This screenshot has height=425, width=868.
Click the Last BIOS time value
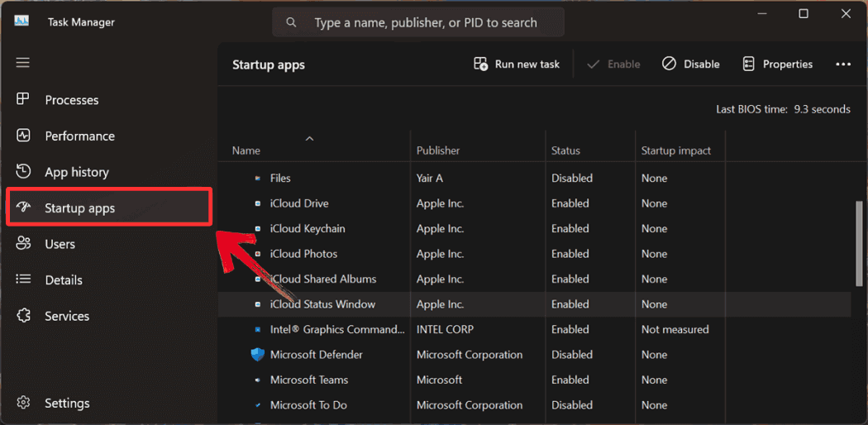pyautogui.click(x=822, y=110)
